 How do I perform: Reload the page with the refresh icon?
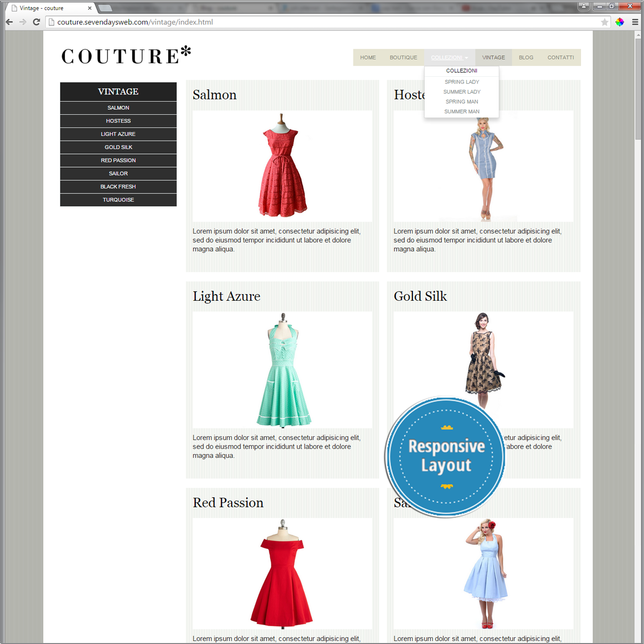point(37,22)
